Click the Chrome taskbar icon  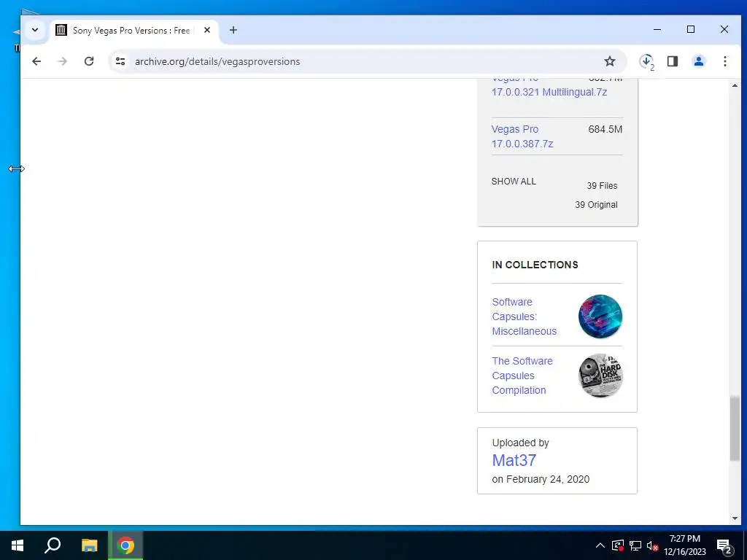[125, 545]
